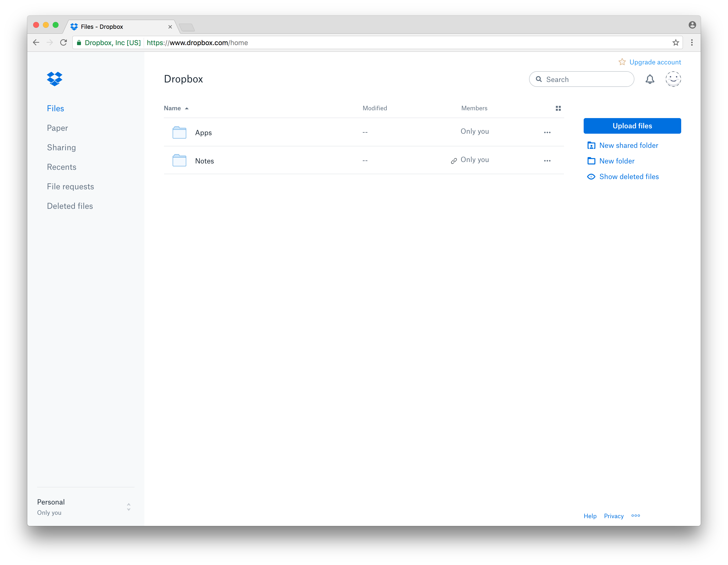Viewport: 728px width, 565px height.
Task: Open more options for Notes row
Action: tap(547, 161)
